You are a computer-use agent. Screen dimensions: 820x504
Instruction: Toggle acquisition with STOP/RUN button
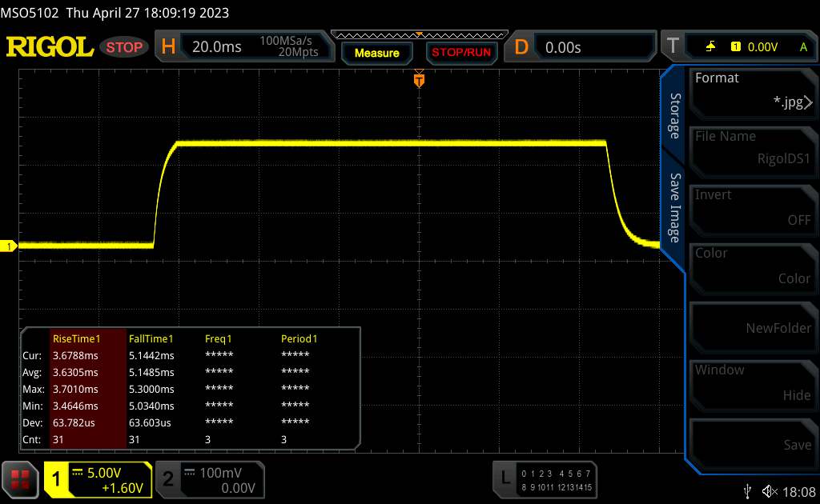pyautogui.click(x=461, y=53)
